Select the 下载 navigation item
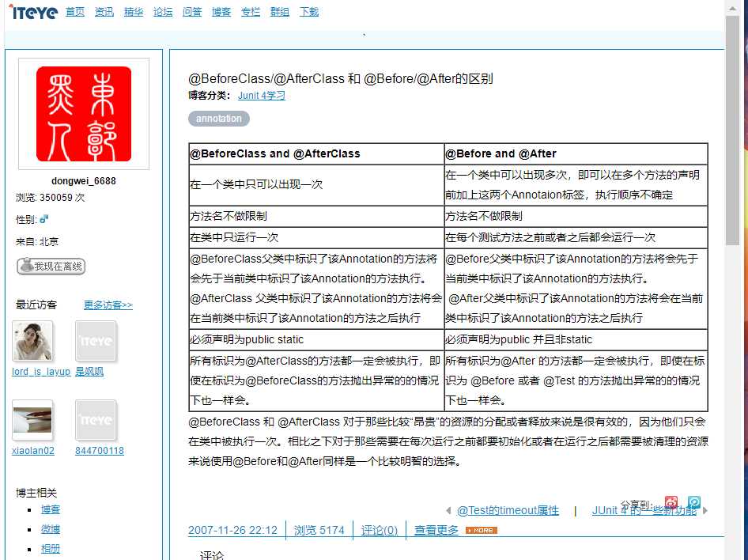Screen dimensions: 748x560 coord(309,12)
